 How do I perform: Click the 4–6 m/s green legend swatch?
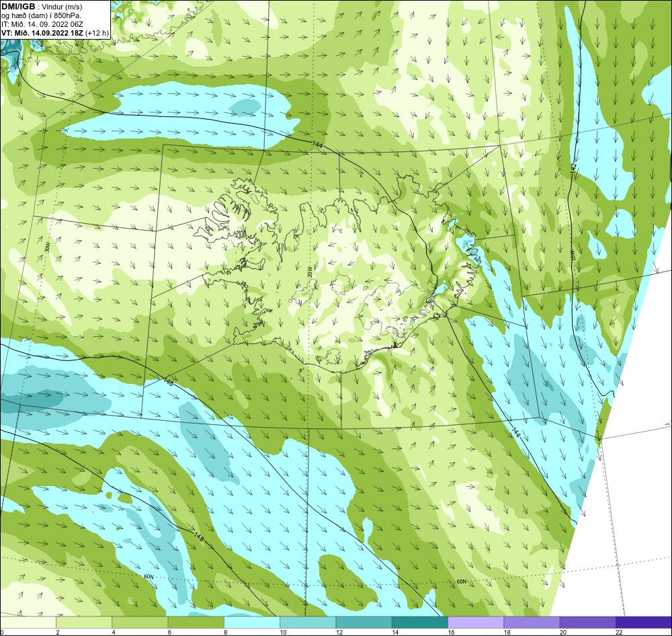coord(140,622)
